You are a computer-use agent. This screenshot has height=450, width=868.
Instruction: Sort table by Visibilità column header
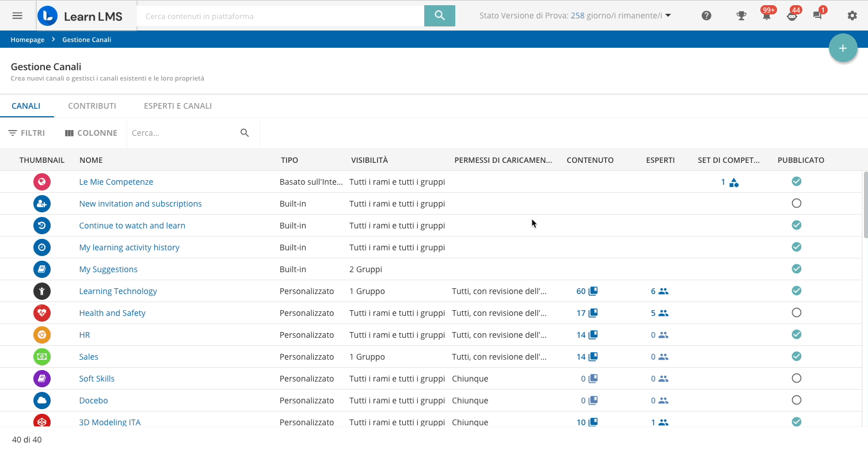click(x=370, y=160)
